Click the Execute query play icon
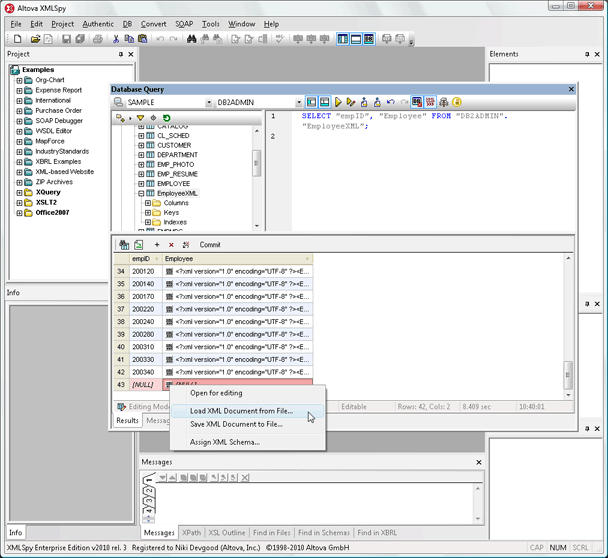Screen dimensions: 608x558 [339, 102]
